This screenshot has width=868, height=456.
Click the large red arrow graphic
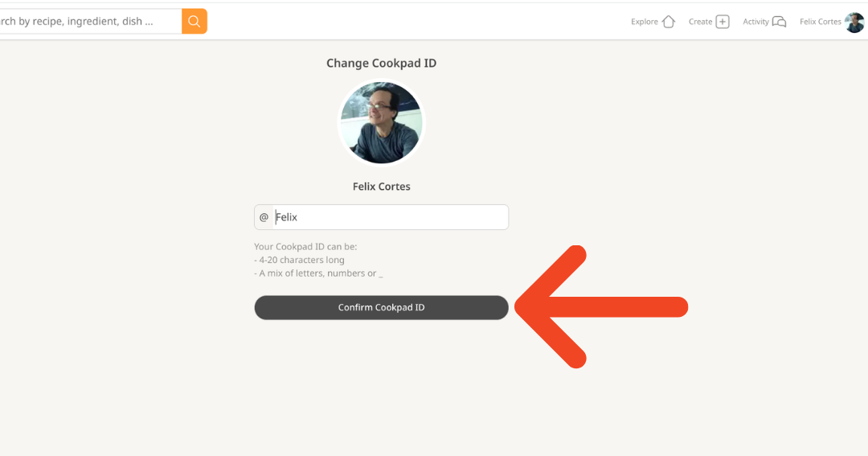601,307
